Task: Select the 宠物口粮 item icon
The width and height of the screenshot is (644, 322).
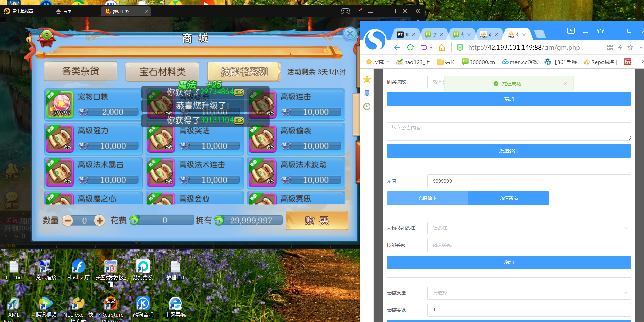Action: pyautogui.click(x=60, y=105)
